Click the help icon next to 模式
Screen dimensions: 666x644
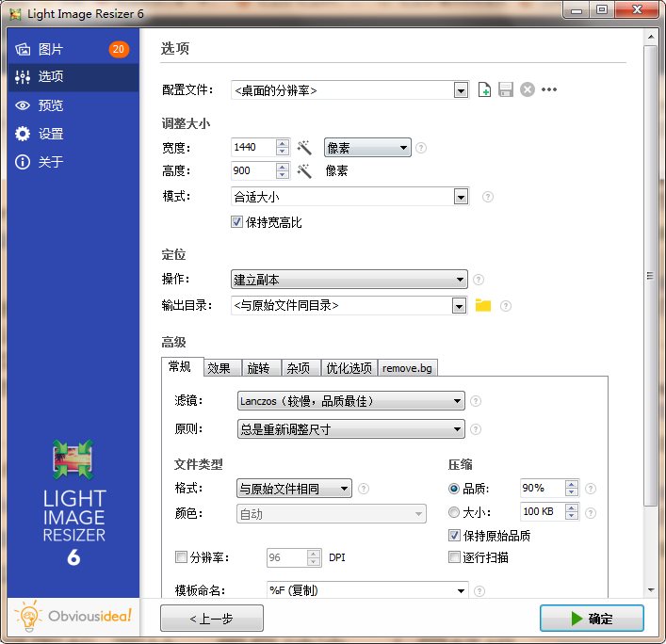487,197
